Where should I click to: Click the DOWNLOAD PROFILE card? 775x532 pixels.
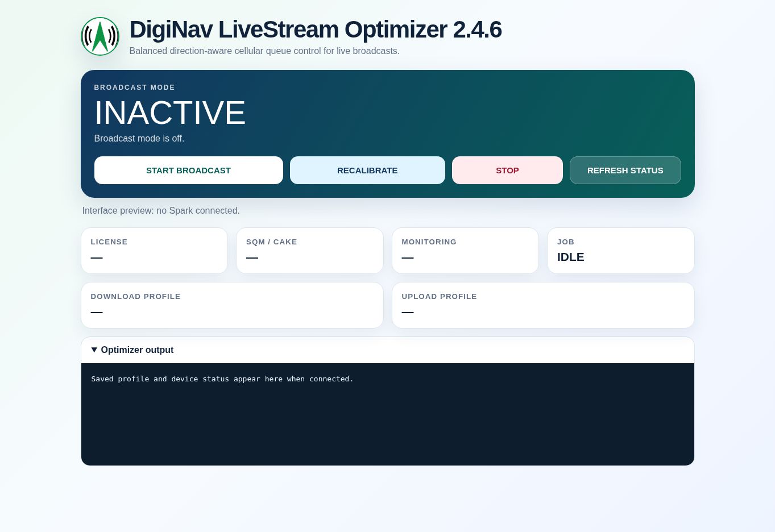click(232, 305)
